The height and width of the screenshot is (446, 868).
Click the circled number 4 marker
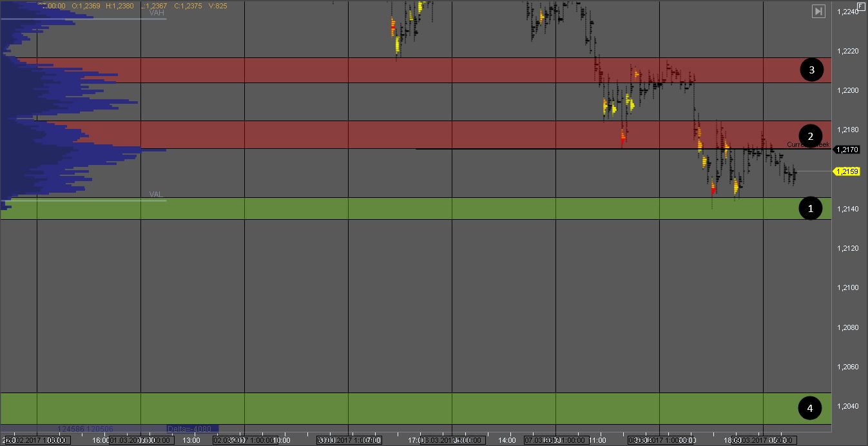point(811,407)
